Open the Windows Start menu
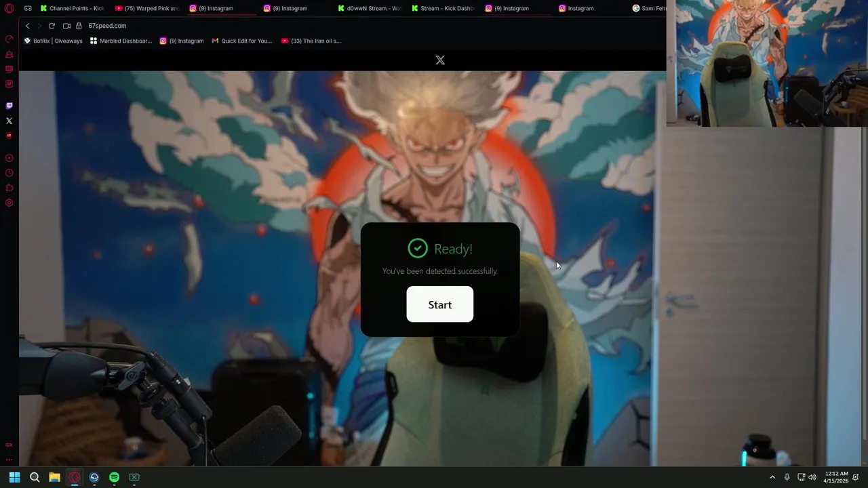The image size is (868, 488). click(14, 477)
